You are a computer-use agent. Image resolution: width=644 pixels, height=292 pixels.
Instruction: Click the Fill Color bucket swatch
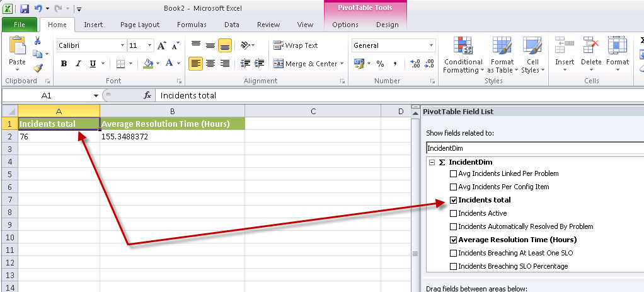coord(148,64)
